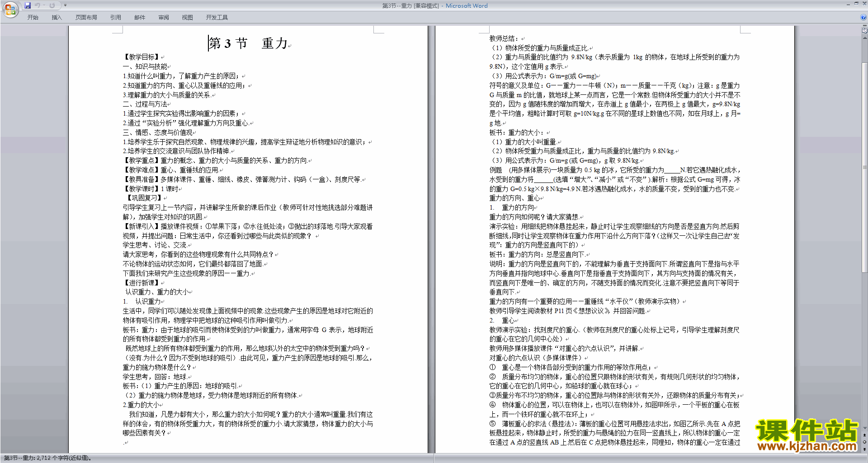
Task: Click the 【教学课时】1课时 line
Action: pyautogui.click(x=151, y=189)
